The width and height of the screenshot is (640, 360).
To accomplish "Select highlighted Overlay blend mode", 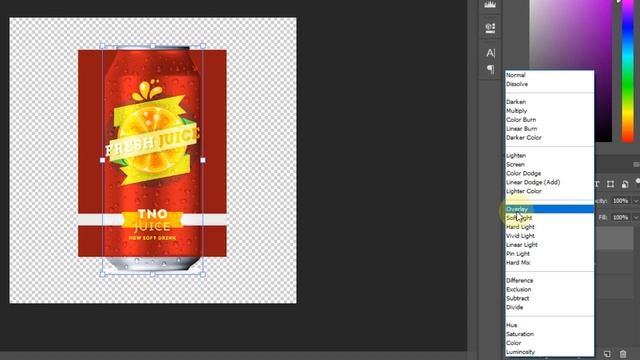I will (x=549, y=209).
